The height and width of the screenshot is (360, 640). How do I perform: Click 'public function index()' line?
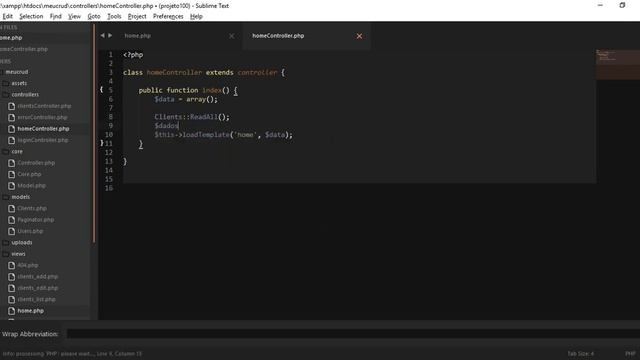coord(188,90)
